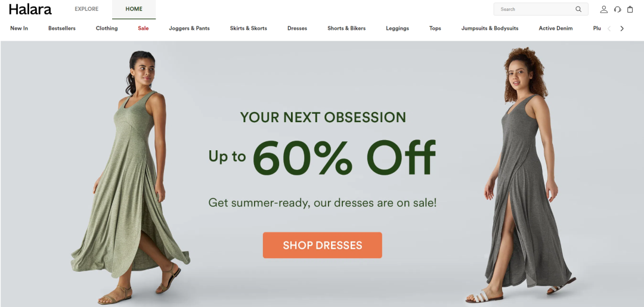Viewport: 644px width, 307px height.
Task: Click the Halara logo
Action: click(x=30, y=9)
